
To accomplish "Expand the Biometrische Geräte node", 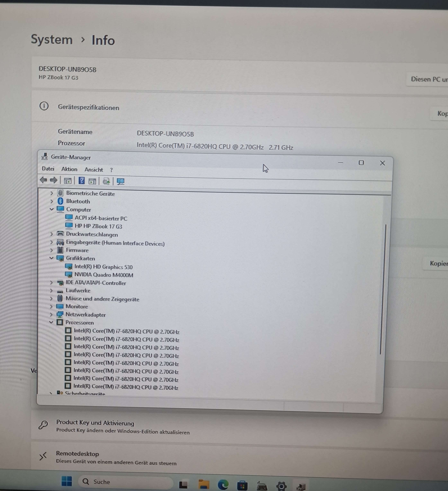I will click(x=51, y=193).
